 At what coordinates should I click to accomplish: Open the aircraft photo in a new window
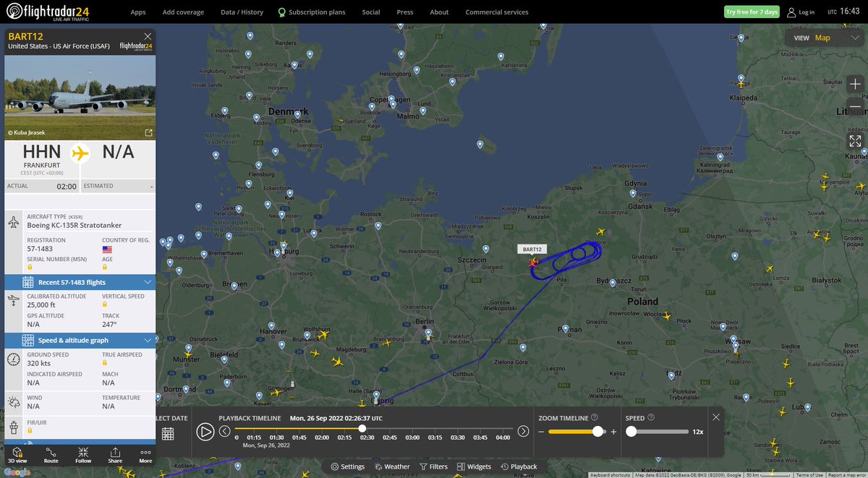pyautogui.click(x=148, y=132)
